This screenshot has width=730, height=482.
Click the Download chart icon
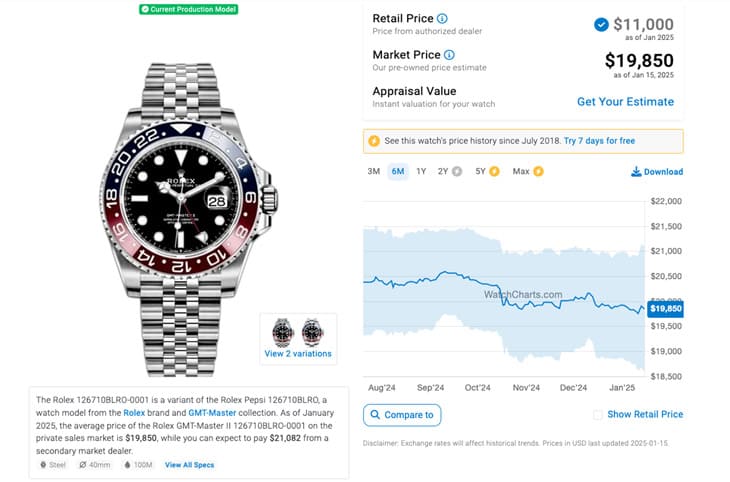tap(636, 171)
